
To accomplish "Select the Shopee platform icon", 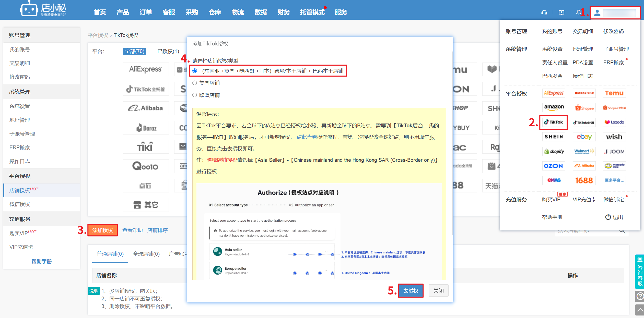I will 584,108.
